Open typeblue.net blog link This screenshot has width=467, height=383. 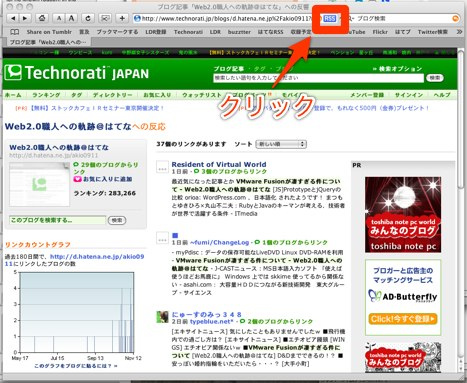[212, 322]
